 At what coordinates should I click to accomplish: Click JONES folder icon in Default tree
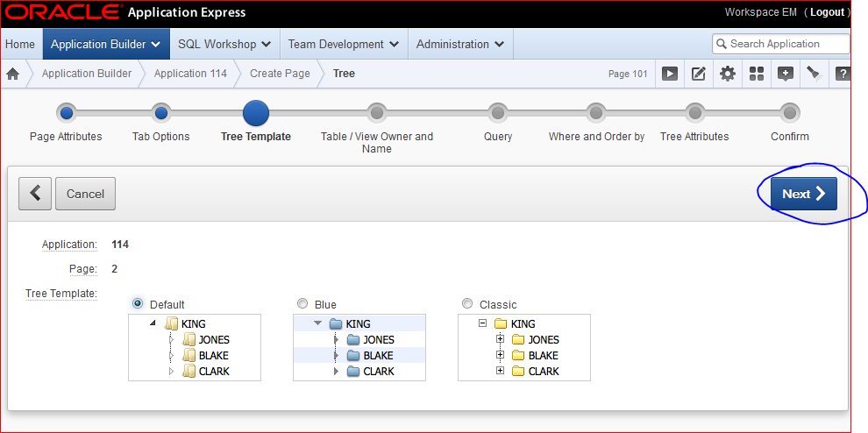(189, 339)
